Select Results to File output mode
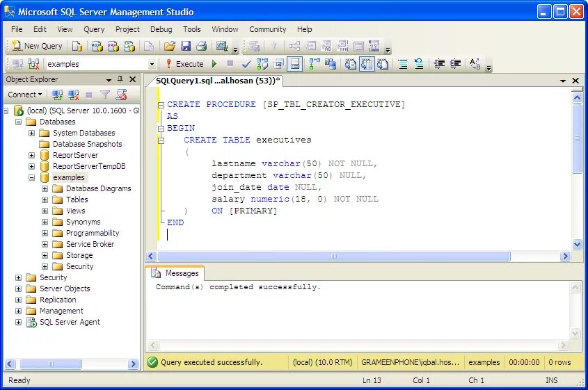 coord(383,64)
